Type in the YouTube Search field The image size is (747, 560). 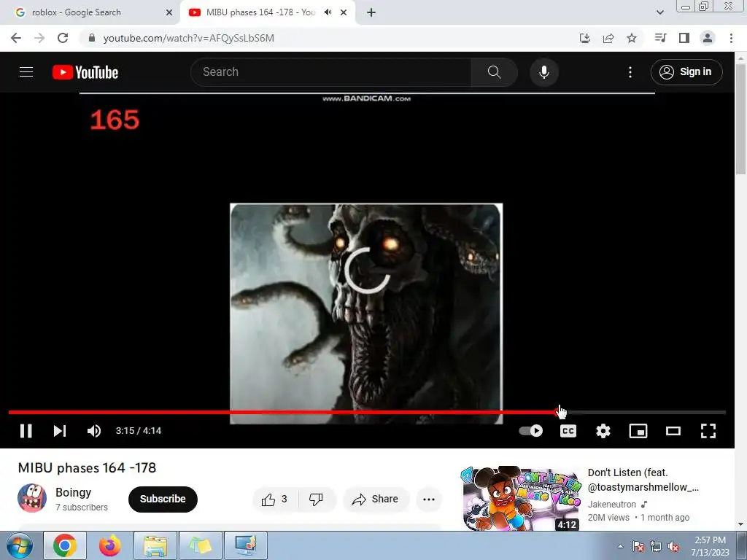point(331,72)
